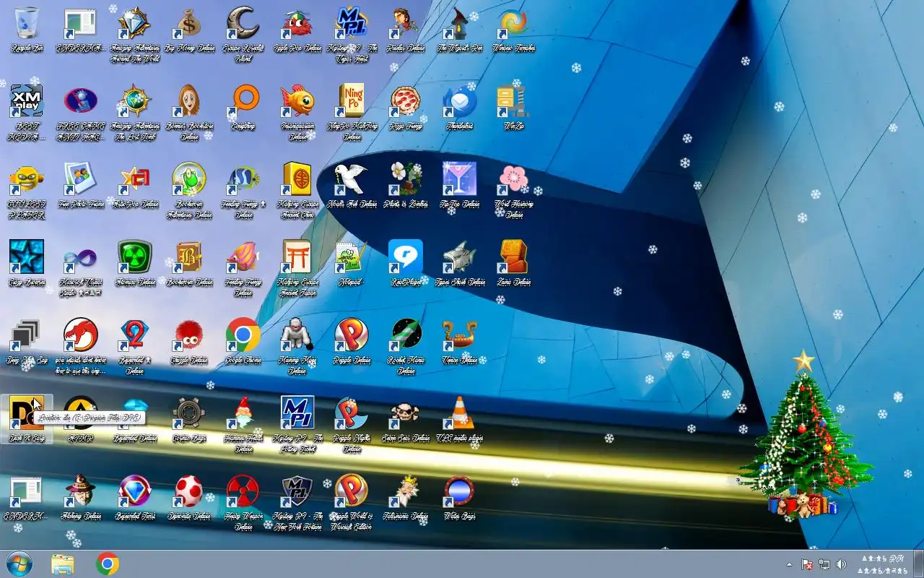Open Free Photo Frame shortcut

tap(81, 179)
